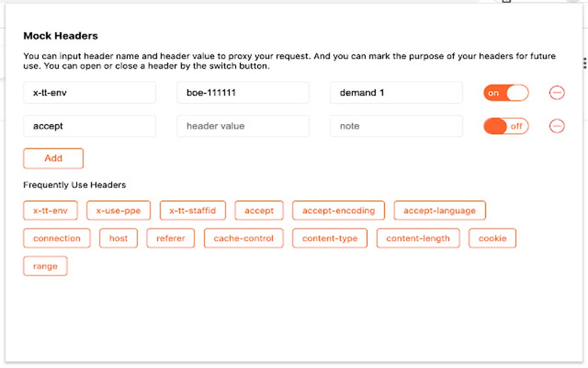Screen dimensions: 588x368
Task: Select the content-type frequent header
Action: tap(329, 238)
